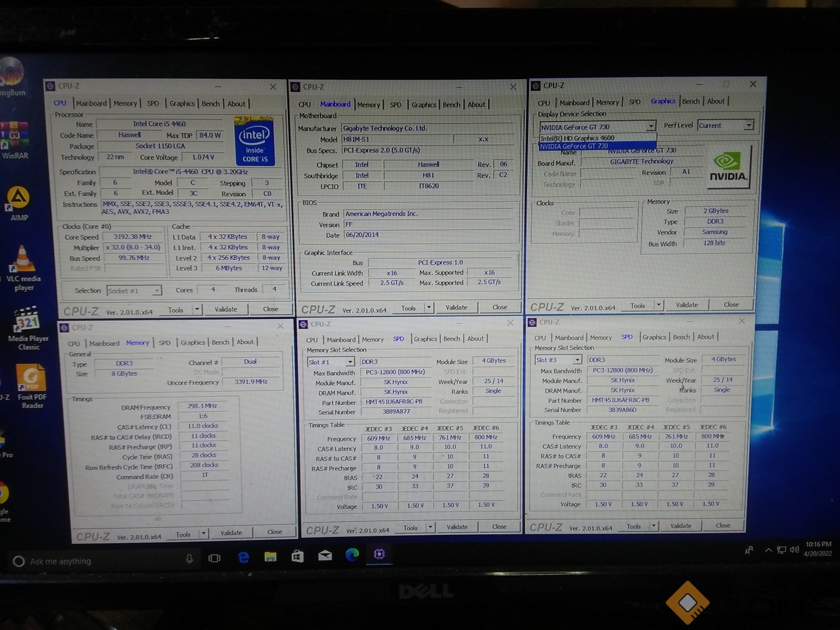
Task: Open SPD tab in the Graphics window
Action: pos(635,102)
